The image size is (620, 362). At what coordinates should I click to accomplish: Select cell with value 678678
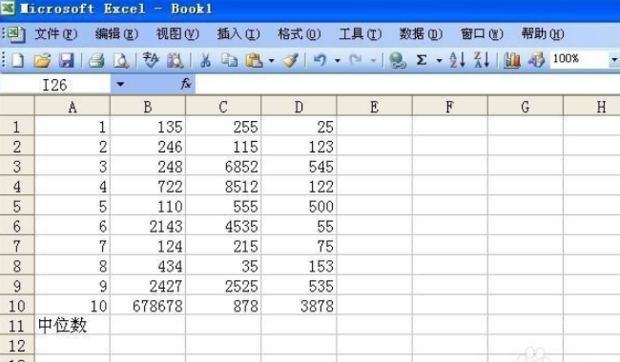click(x=148, y=305)
